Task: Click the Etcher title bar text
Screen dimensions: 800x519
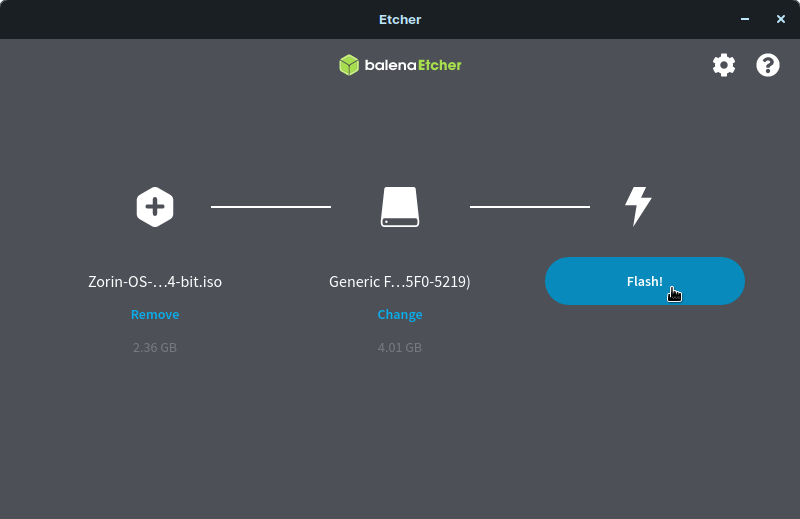Action: click(400, 19)
